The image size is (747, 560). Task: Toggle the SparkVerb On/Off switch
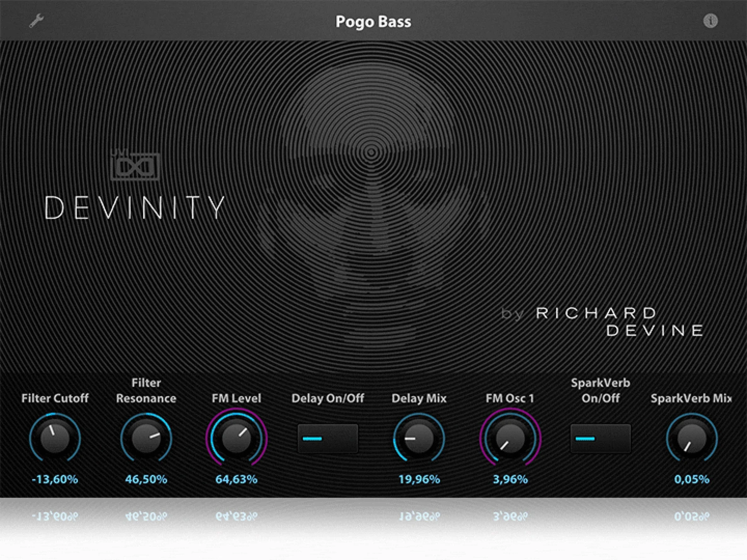[601, 438]
